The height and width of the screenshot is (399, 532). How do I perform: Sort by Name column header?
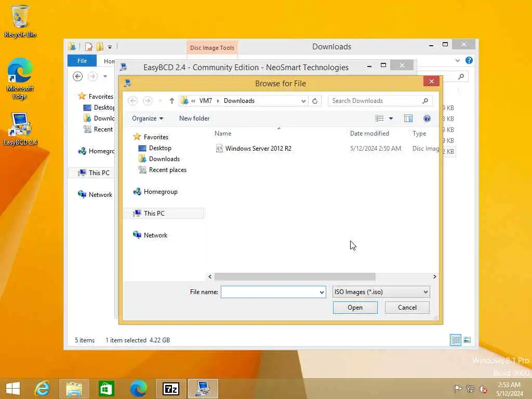(x=223, y=134)
